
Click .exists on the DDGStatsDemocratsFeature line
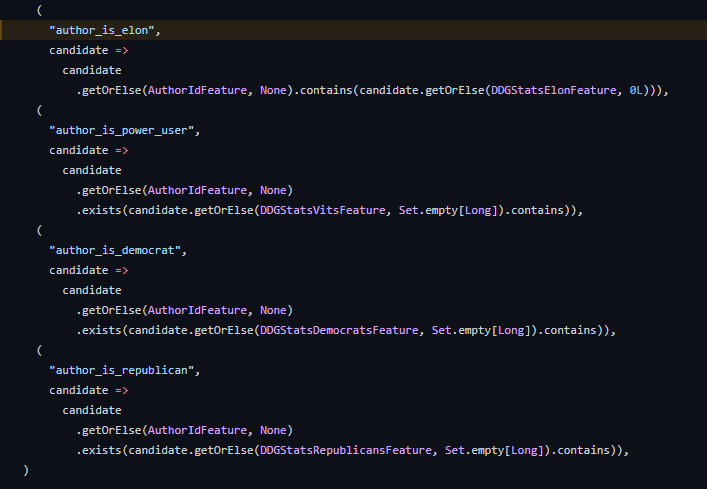pyautogui.click(x=99, y=330)
